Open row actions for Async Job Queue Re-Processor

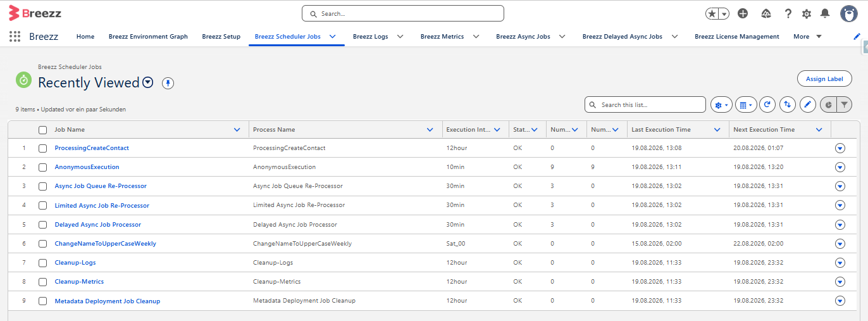(x=840, y=186)
